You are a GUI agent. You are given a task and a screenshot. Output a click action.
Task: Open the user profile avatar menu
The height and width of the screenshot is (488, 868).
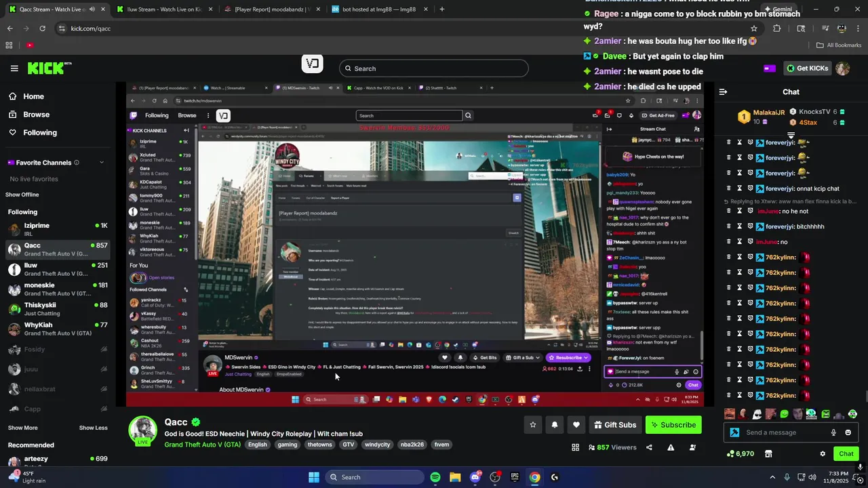tap(843, 68)
